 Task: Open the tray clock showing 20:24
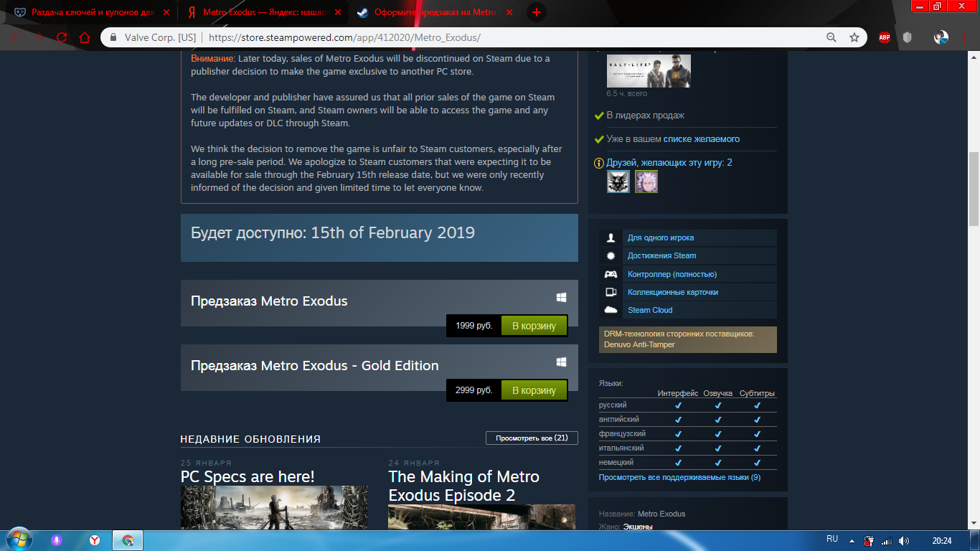[x=942, y=540]
